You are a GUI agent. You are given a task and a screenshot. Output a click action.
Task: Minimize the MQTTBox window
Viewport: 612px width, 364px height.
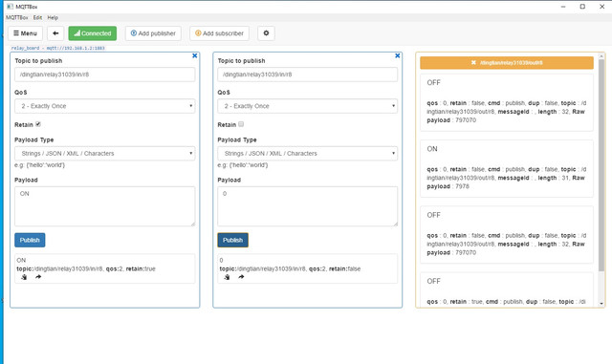[x=563, y=7]
